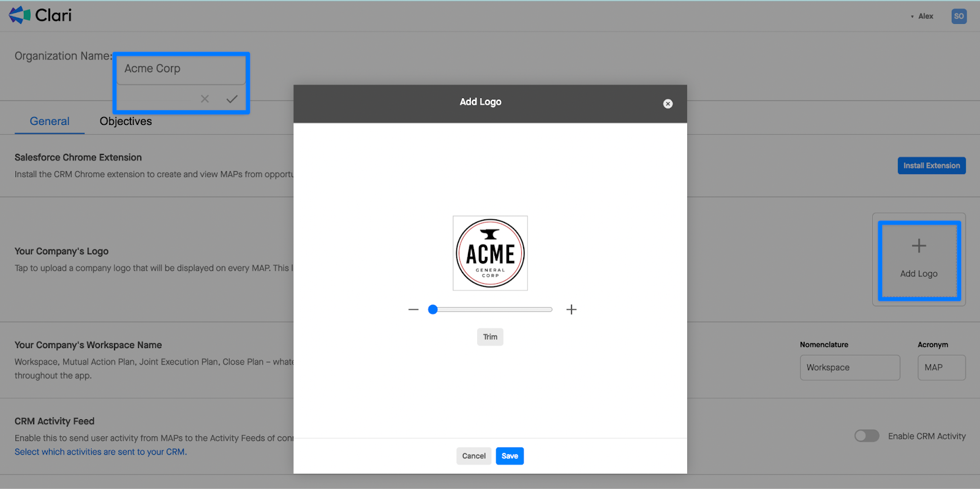
Task: Close the Add Logo dialog
Action: click(x=668, y=104)
